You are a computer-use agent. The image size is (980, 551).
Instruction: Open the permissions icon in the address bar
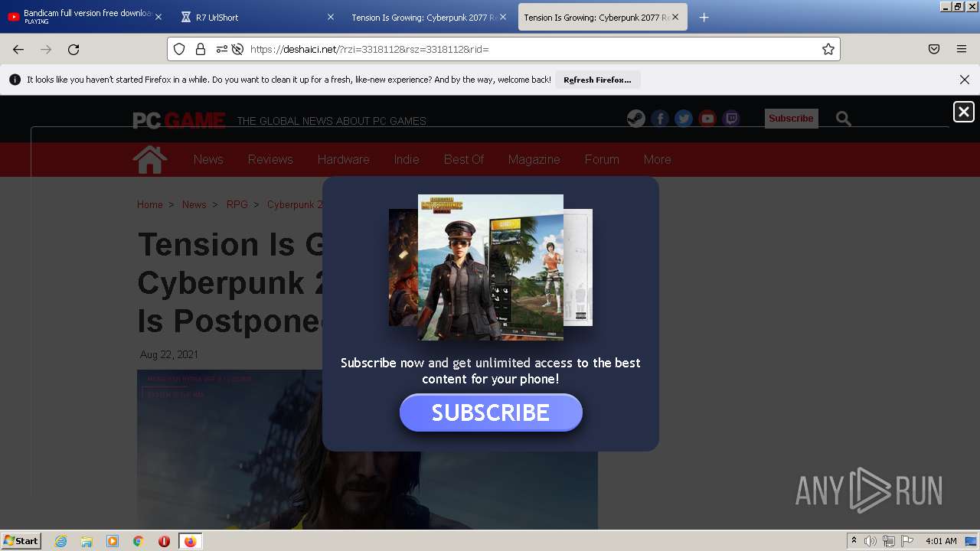click(x=221, y=49)
